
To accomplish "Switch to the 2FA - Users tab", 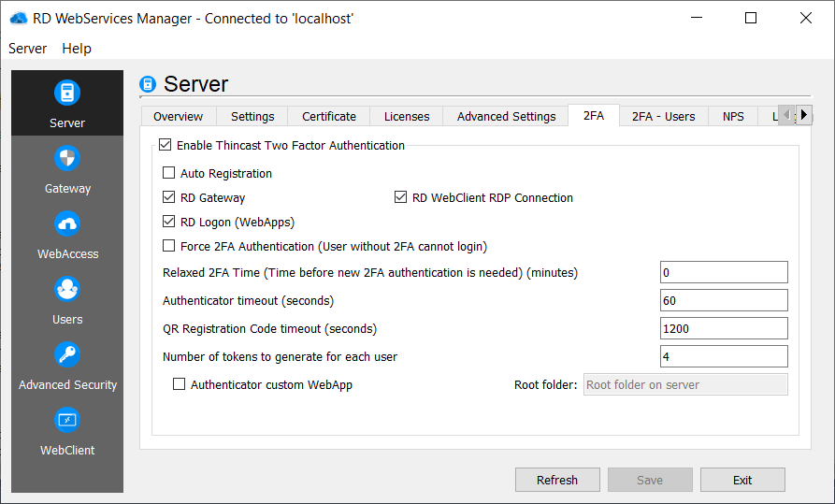I will [663, 116].
